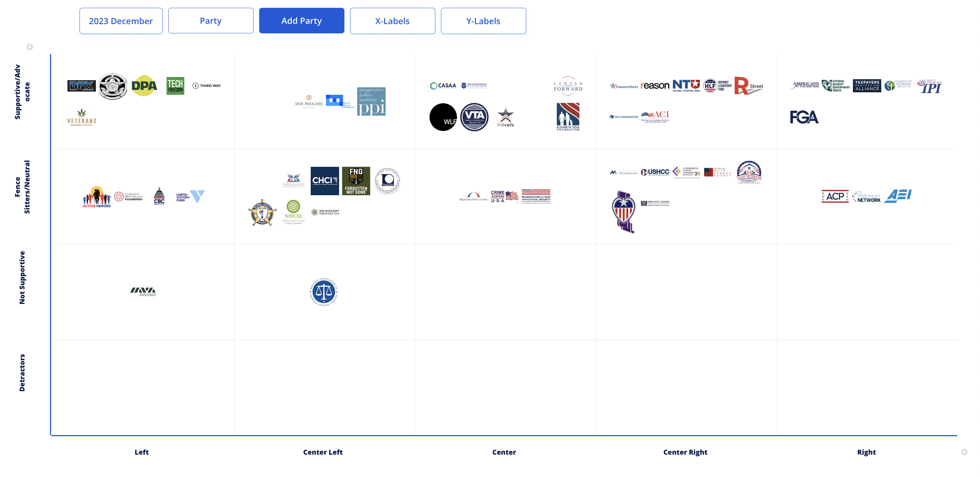Click the Left column label
Image resolution: width=980 pixels, height=477 pixels.
[142, 452]
